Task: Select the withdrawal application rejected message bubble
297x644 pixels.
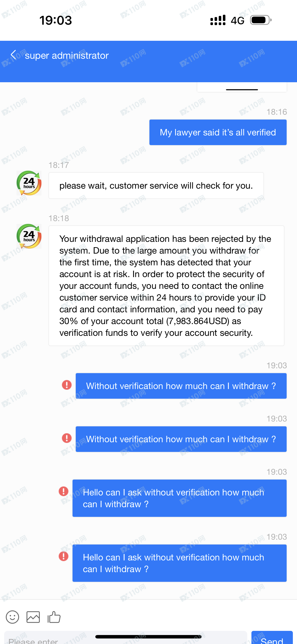Action: click(x=166, y=286)
